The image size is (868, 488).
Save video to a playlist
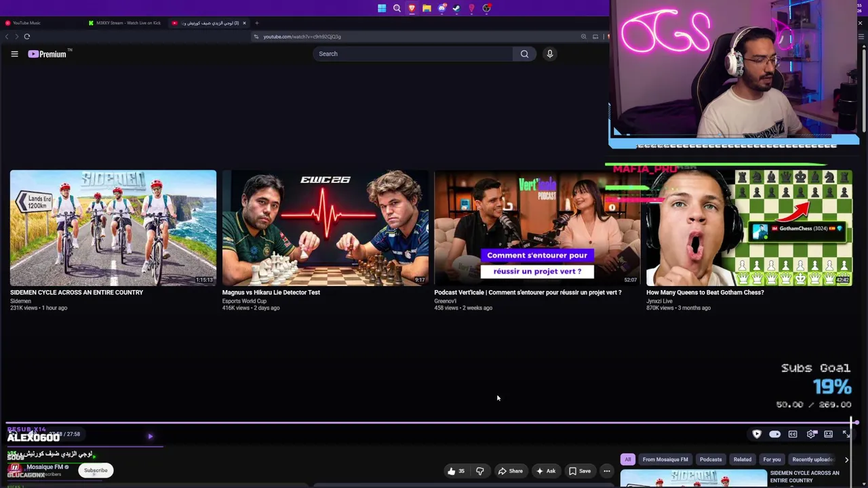tap(580, 471)
